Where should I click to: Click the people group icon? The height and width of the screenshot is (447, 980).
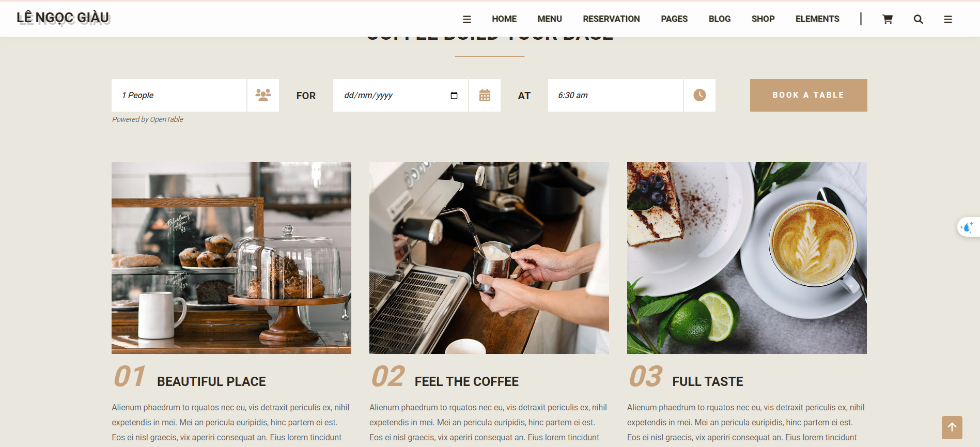point(263,95)
